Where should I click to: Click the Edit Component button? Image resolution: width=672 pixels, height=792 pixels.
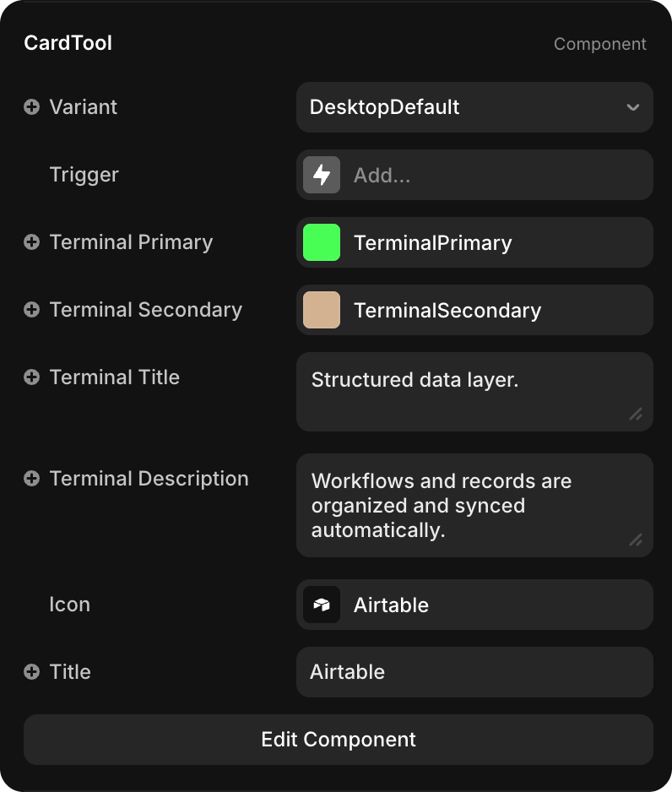pos(339,740)
